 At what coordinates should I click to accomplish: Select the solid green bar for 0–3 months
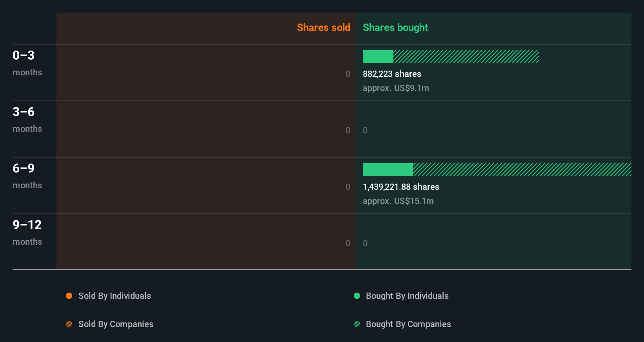coord(378,56)
